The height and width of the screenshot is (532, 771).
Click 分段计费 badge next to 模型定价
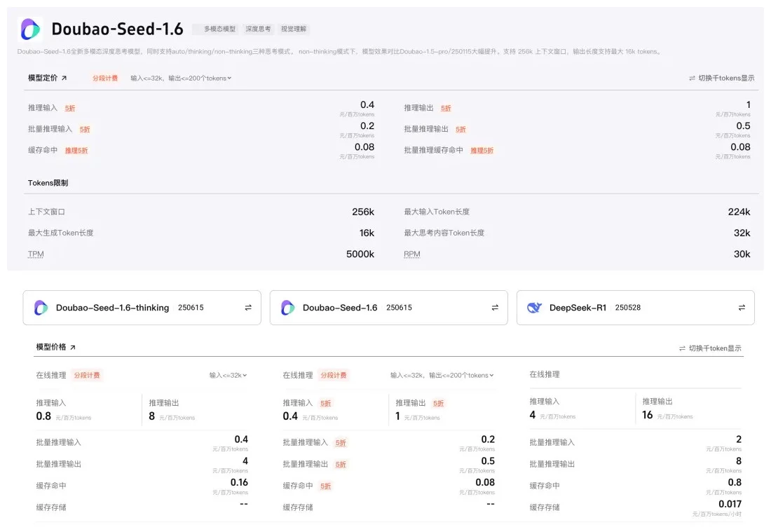click(x=105, y=79)
